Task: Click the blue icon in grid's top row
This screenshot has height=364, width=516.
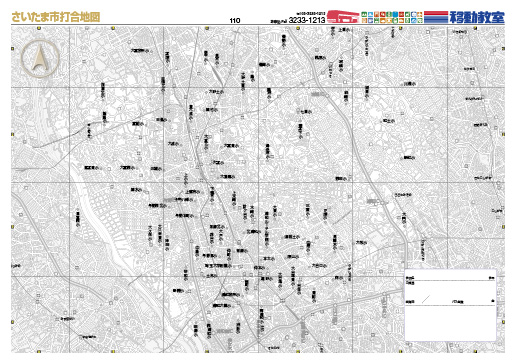Action: 395,15
